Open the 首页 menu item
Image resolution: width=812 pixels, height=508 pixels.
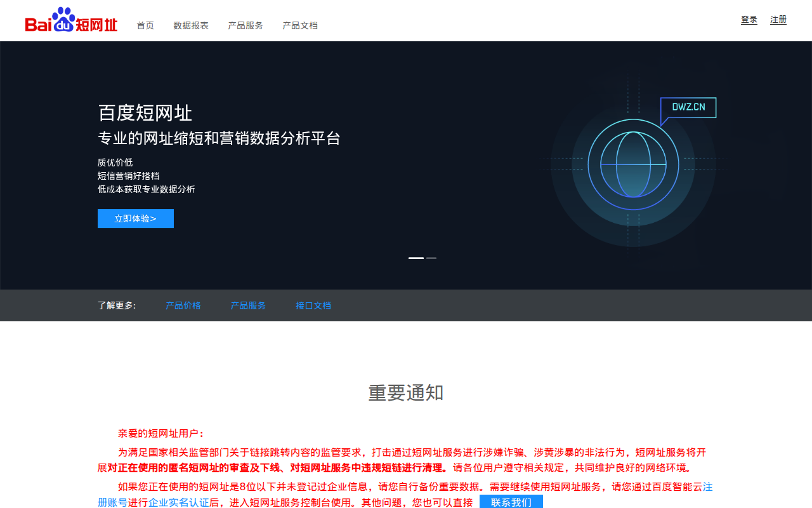pos(145,25)
